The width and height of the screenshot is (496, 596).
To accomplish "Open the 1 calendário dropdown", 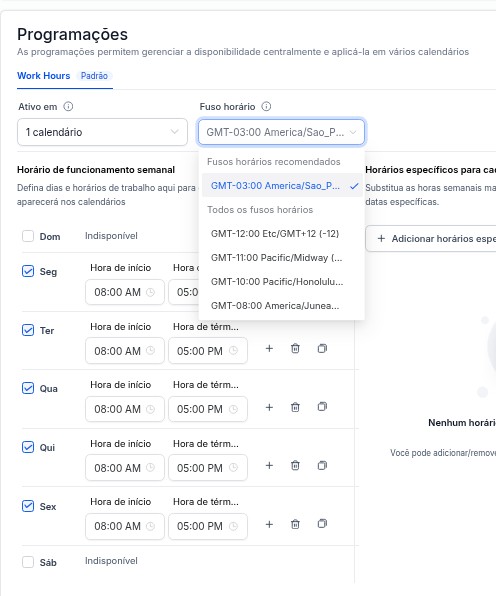I will click(x=102, y=132).
